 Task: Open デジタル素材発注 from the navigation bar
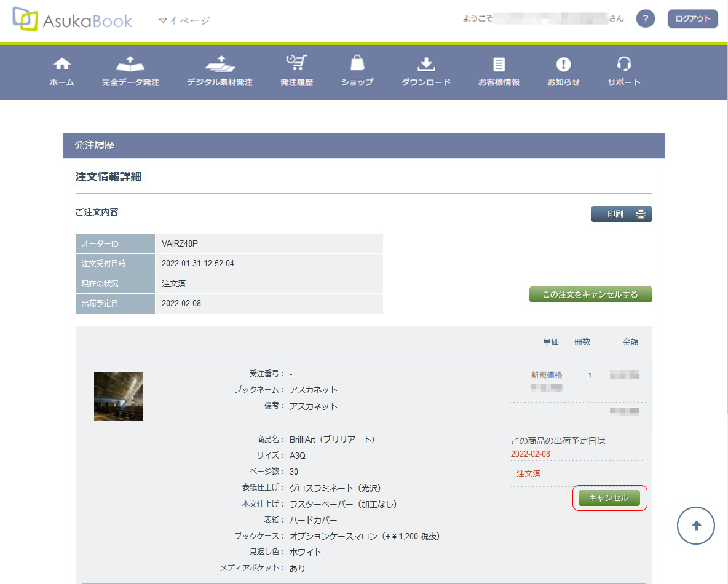pyautogui.click(x=220, y=64)
